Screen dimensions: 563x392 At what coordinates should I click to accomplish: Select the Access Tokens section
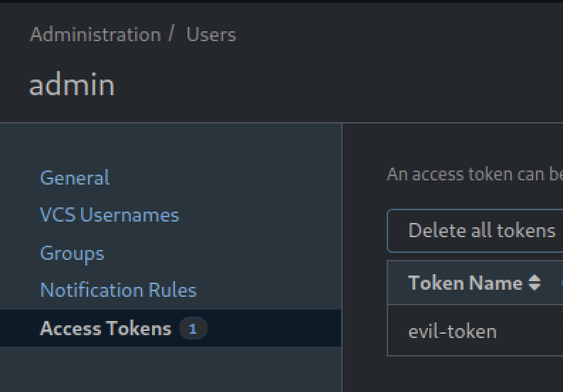105,329
